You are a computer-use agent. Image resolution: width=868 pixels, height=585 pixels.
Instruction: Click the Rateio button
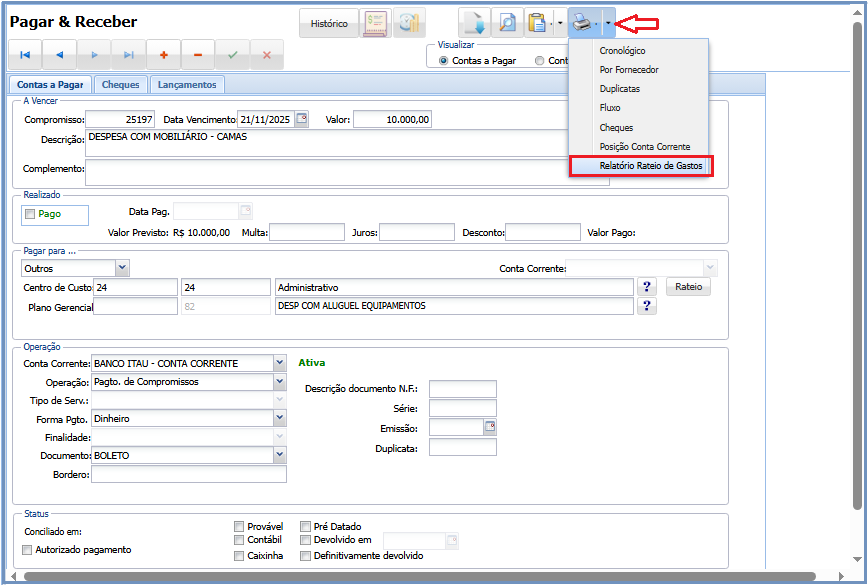click(688, 287)
